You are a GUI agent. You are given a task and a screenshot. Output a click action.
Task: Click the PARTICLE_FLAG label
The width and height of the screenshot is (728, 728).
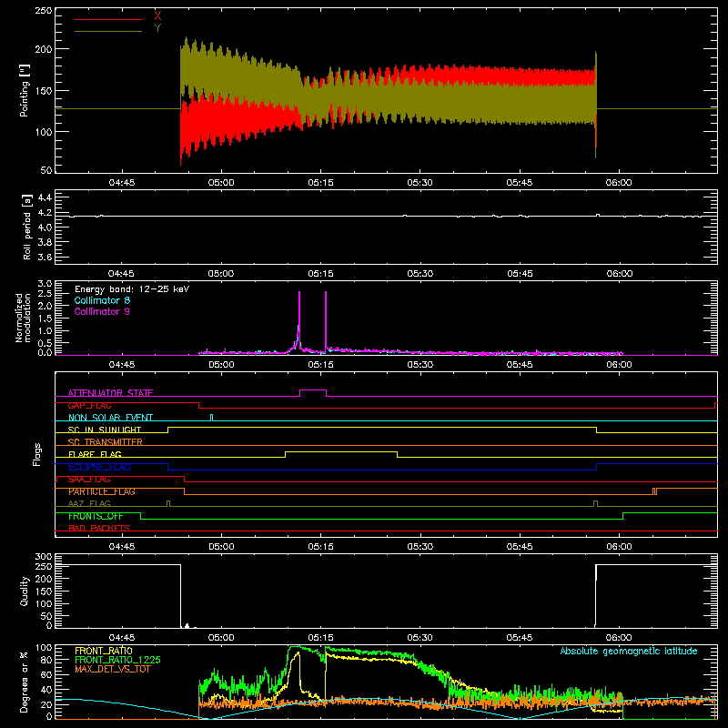(102, 491)
